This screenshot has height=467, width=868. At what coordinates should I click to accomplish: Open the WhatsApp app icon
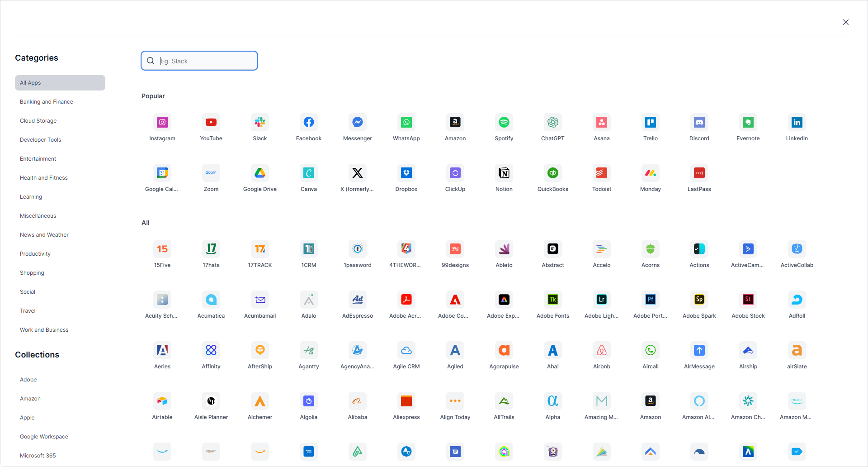pos(406,122)
